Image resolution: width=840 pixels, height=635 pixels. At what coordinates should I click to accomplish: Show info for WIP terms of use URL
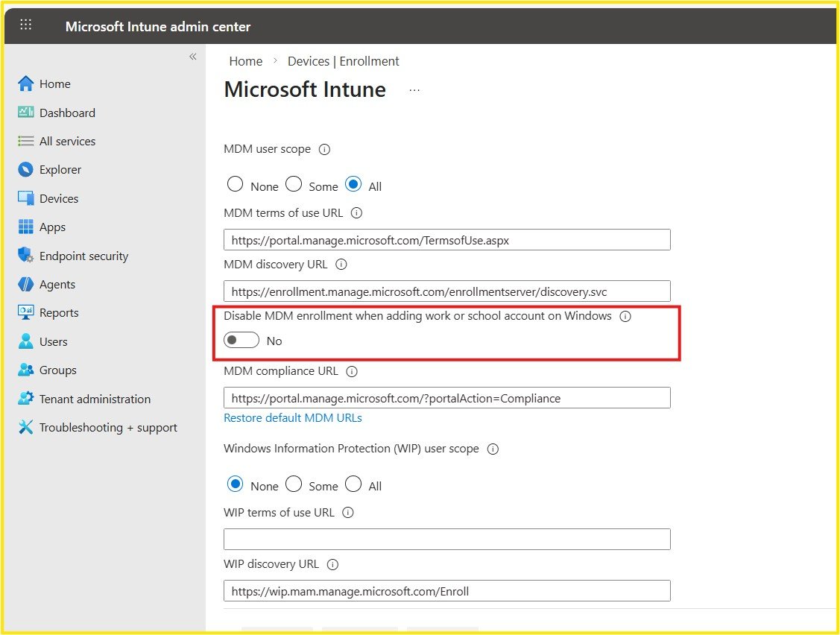(x=347, y=512)
